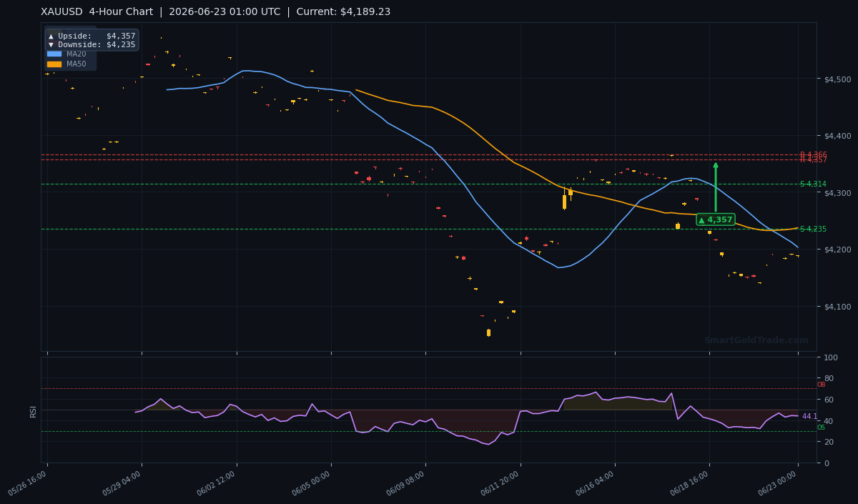Screen dimensions: 858x504
Task: Click the OS oversold label in RSI panel
Action: tap(821, 427)
